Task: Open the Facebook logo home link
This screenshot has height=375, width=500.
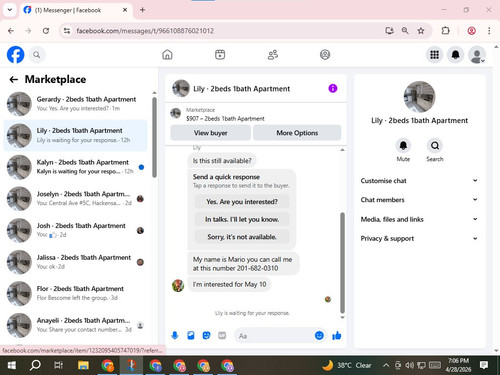Action: coord(15,55)
